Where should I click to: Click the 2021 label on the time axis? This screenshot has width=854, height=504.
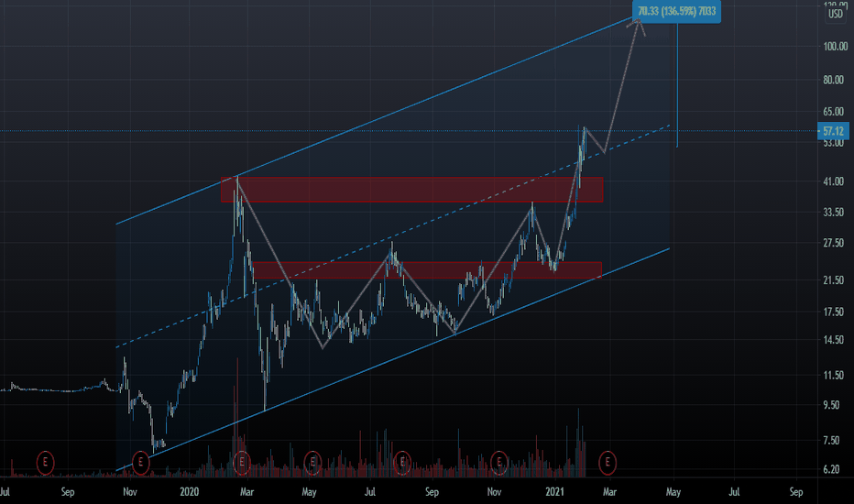[x=555, y=492]
